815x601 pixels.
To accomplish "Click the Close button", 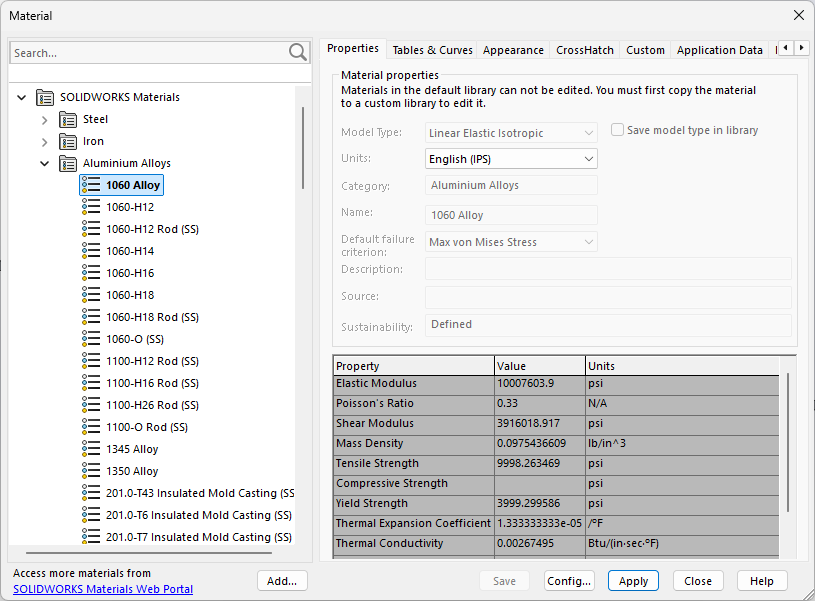I will click(698, 581).
